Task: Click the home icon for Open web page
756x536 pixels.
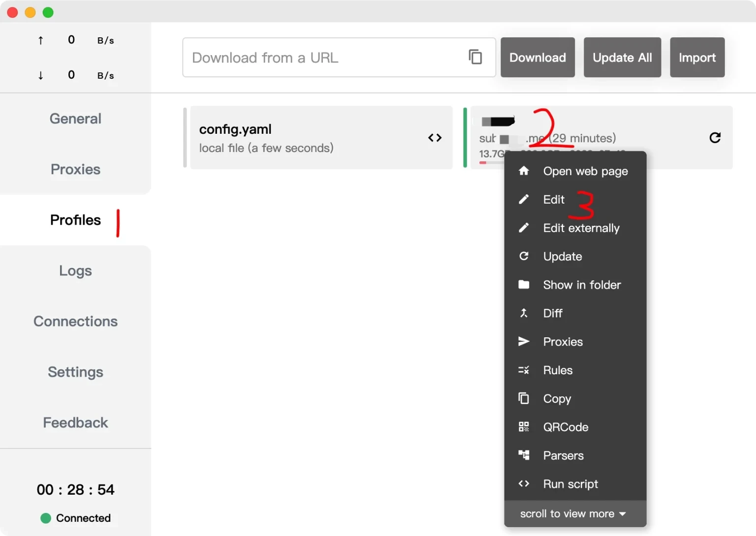Action: [x=524, y=171]
